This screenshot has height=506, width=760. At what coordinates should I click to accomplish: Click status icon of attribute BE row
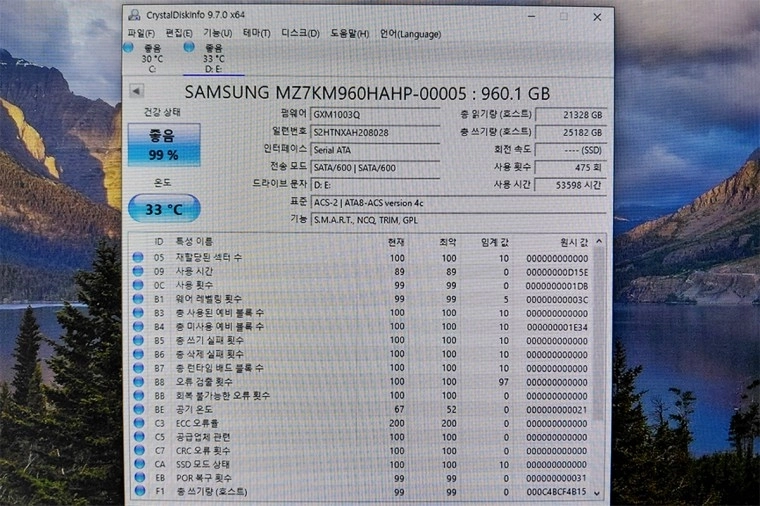[139, 409]
